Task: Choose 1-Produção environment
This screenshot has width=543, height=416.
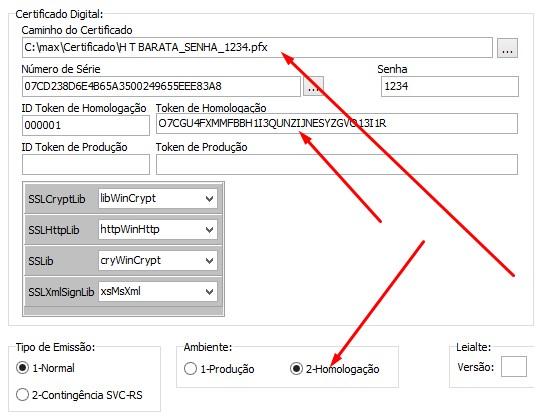Action: [x=190, y=369]
